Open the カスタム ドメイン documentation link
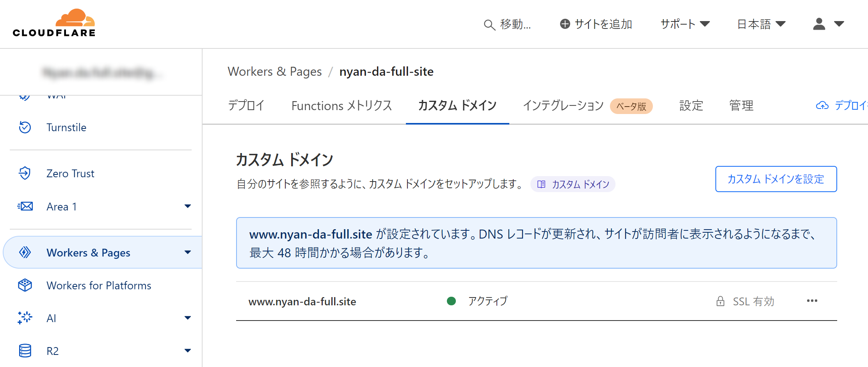Image resolution: width=868 pixels, height=367 pixels. 573,184
